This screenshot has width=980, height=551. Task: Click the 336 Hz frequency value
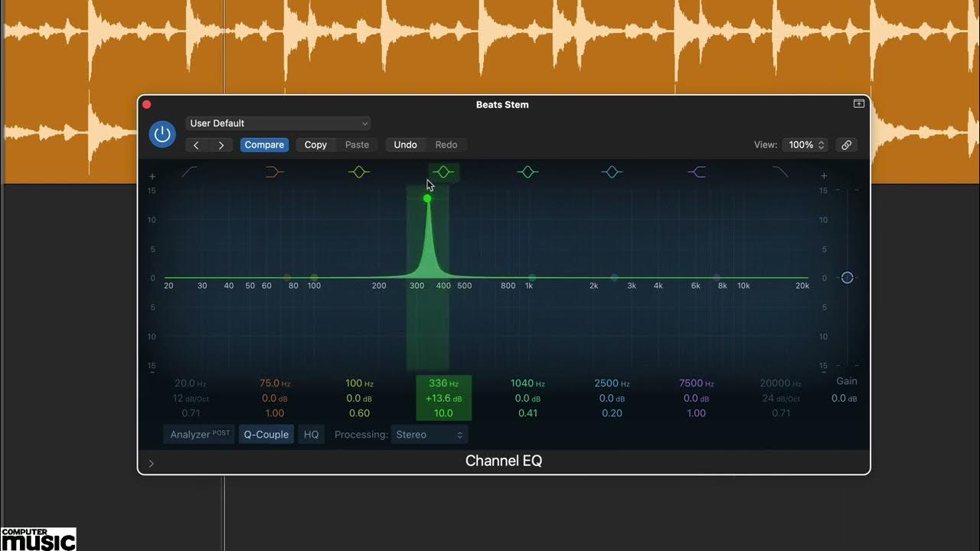click(443, 383)
